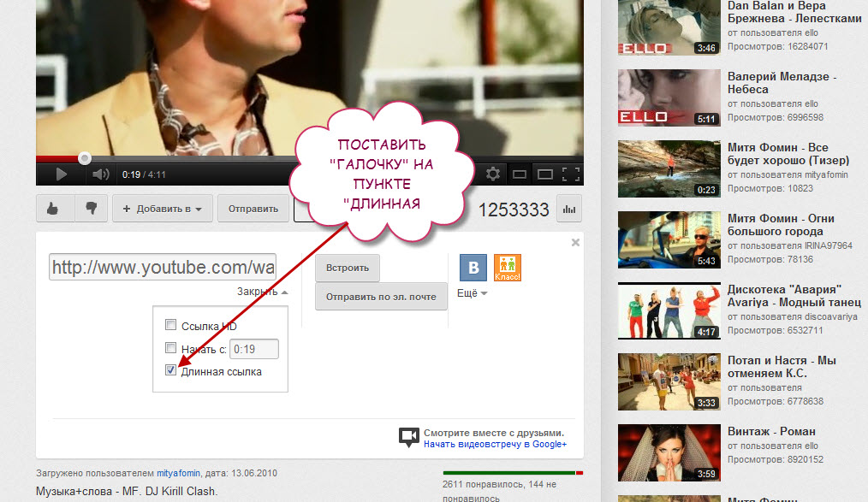Share to VKontakte icon
This screenshot has width=868, height=502.
[473, 268]
